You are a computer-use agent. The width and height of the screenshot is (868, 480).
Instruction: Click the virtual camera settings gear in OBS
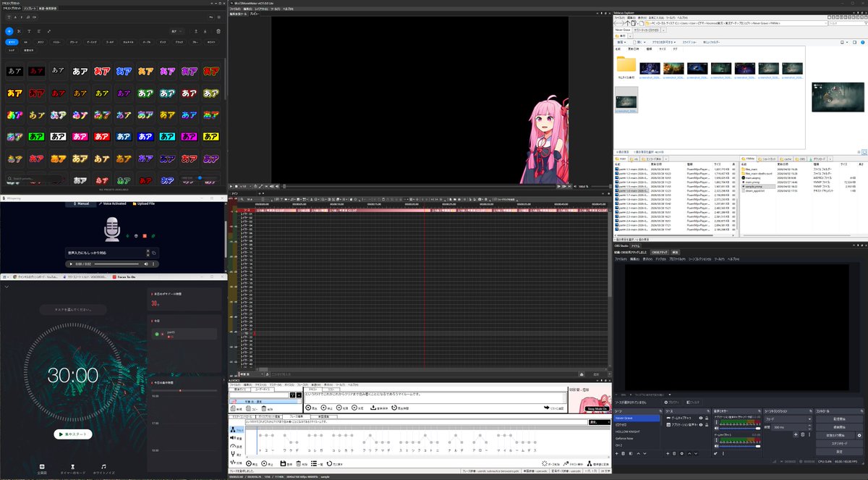pos(859,435)
